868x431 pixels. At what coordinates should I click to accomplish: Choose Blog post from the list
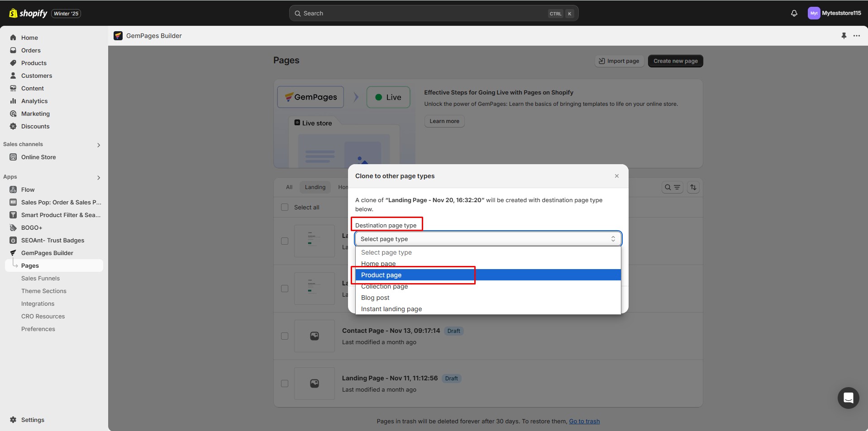point(488,298)
